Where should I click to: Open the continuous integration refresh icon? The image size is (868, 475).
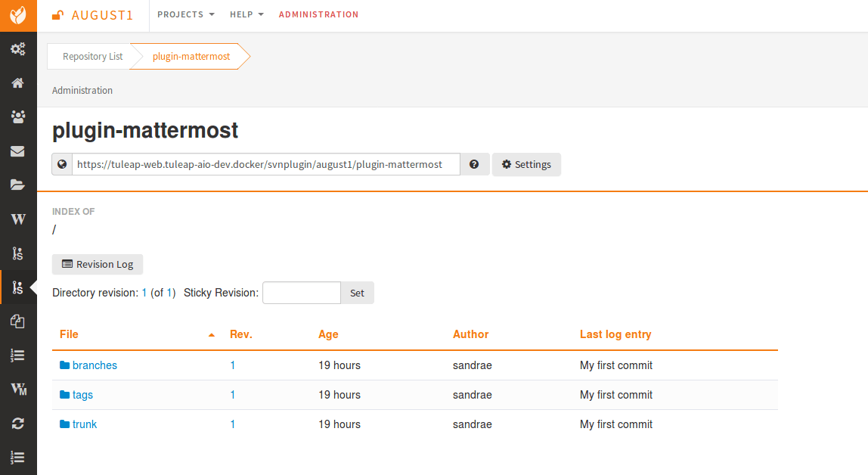[x=17, y=423]
